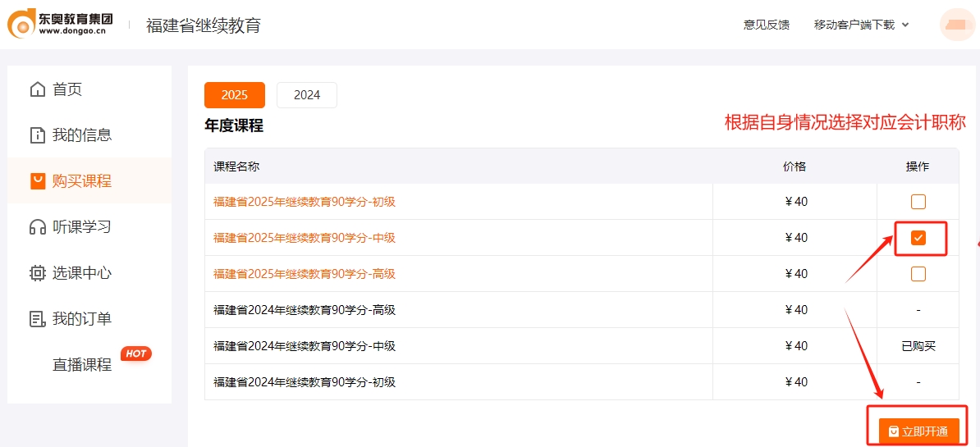Open the 福建省2025年继续教育90学分-中级 course link

(x=305, y=238)
